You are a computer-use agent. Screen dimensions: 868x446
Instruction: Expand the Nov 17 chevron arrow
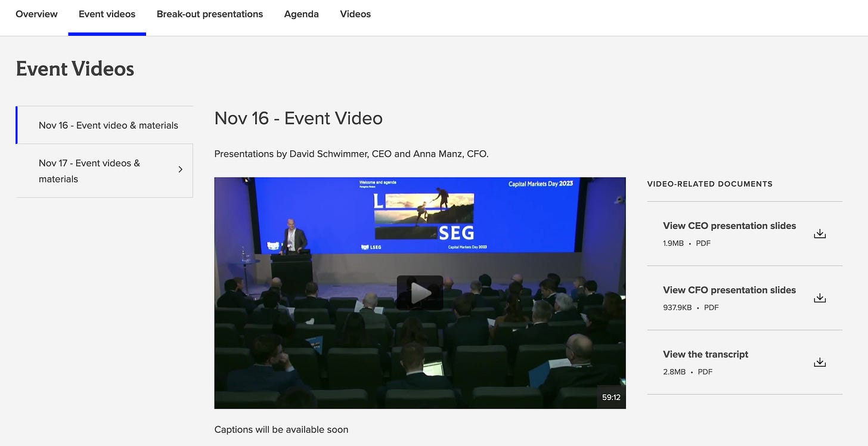[180, 170]
